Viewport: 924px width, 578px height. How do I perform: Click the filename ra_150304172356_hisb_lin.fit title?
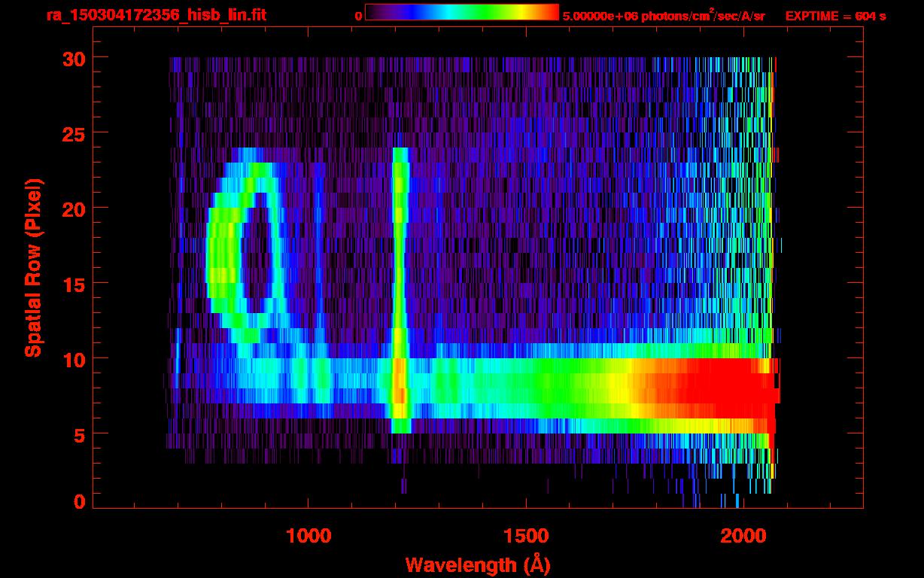[156, 15]
